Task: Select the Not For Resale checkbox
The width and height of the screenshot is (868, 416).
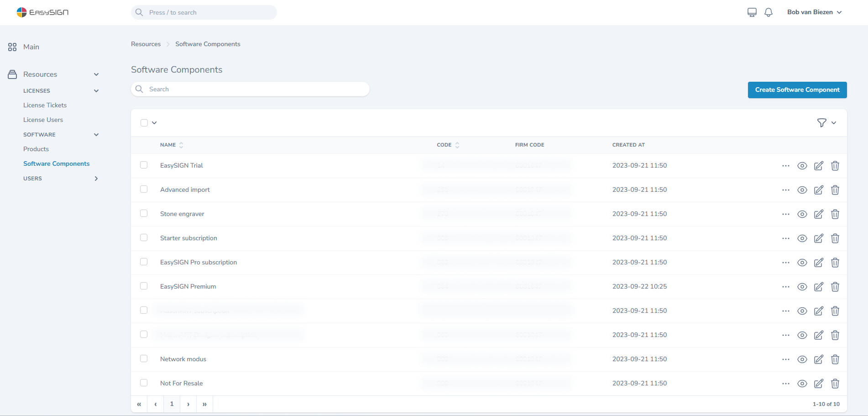Action: point(144,383)
